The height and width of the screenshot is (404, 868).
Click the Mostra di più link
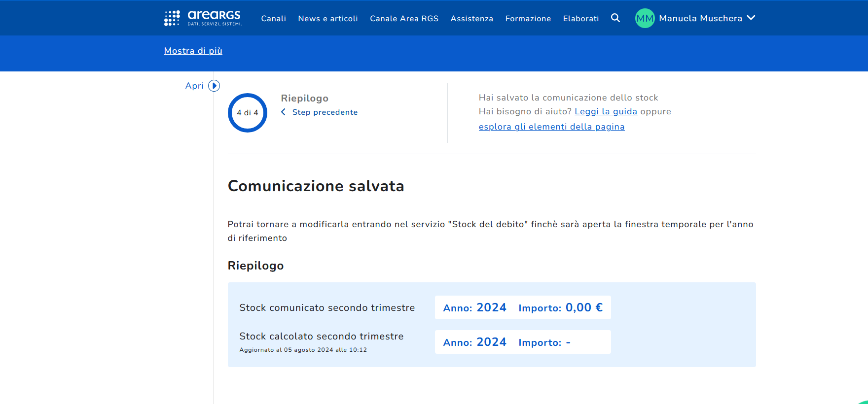tap(193, 51)
